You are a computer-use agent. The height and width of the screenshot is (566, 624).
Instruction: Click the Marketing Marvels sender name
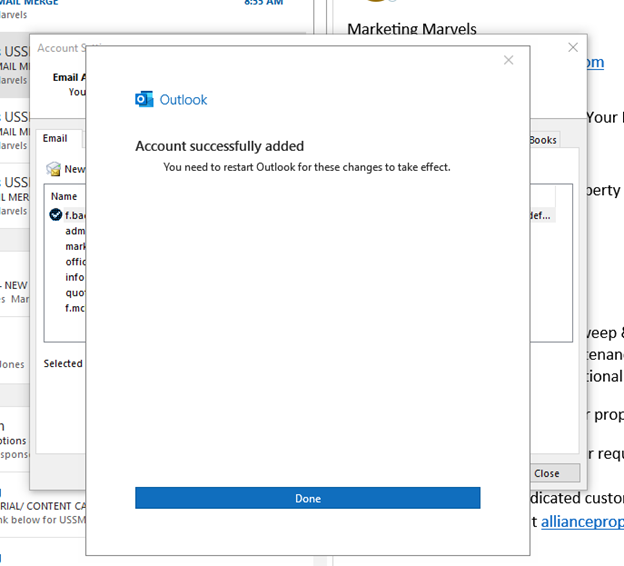pos(412,29)
